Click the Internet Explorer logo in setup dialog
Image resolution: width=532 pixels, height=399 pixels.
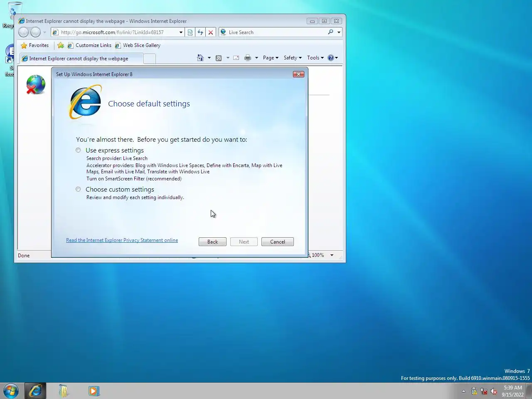(x=85, y=102)
